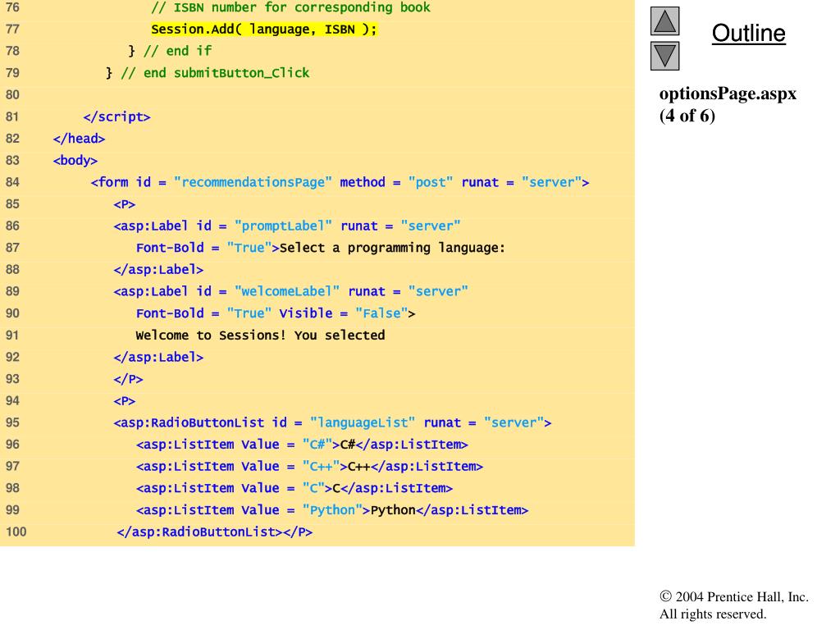The width and height of the screenshot is (840, 630).
Task: Click the <P> tag on line 85
Action: (x=125, y=204)
